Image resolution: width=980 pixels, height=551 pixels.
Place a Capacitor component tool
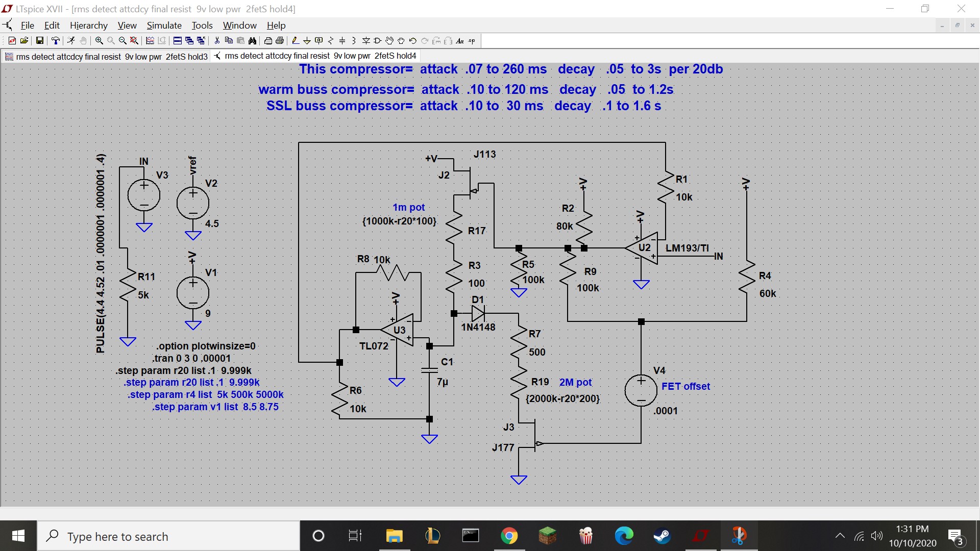tap(342, 41)
